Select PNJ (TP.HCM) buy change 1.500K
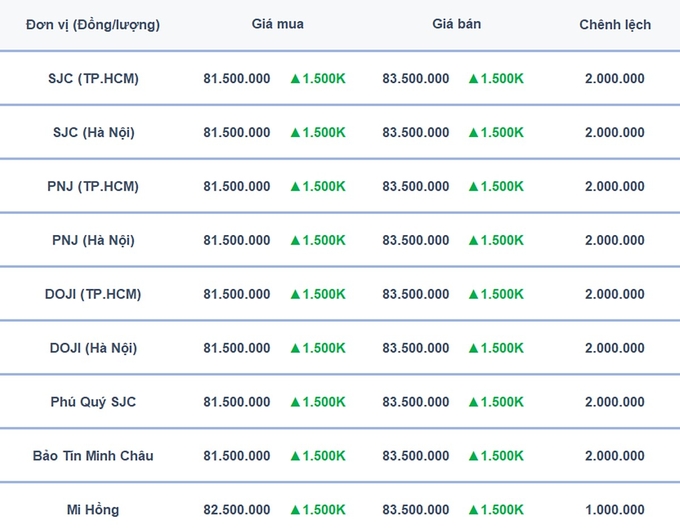 coord(318,186)
